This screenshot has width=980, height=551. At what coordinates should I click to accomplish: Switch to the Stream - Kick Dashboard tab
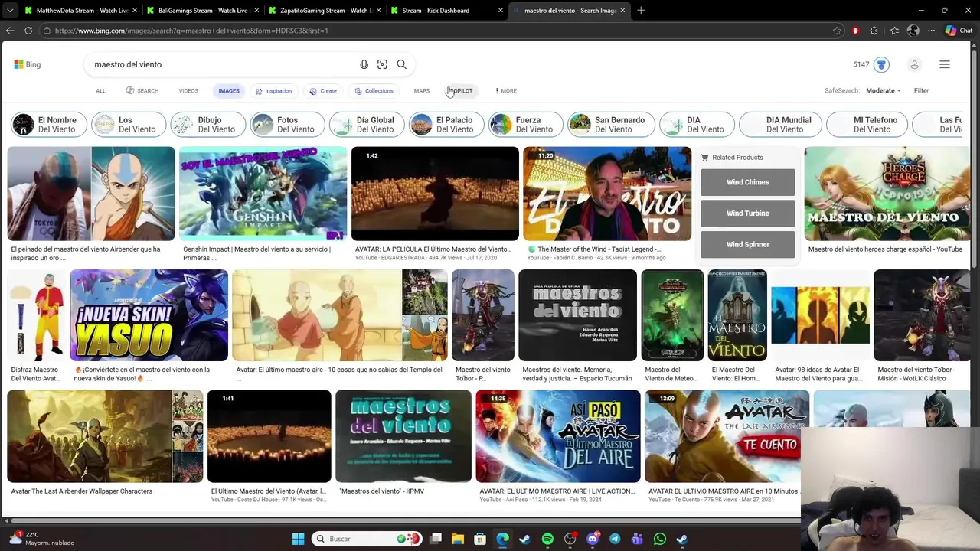point(447,11)
